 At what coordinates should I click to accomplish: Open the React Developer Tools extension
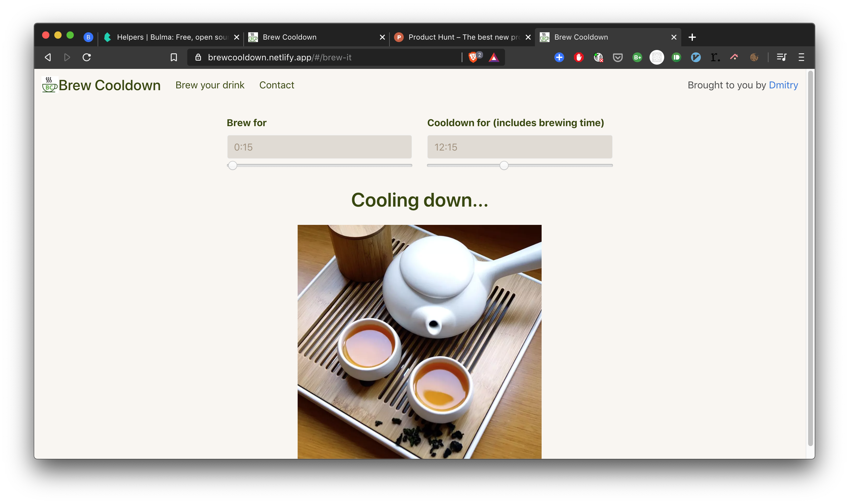[x=657, y=57]
